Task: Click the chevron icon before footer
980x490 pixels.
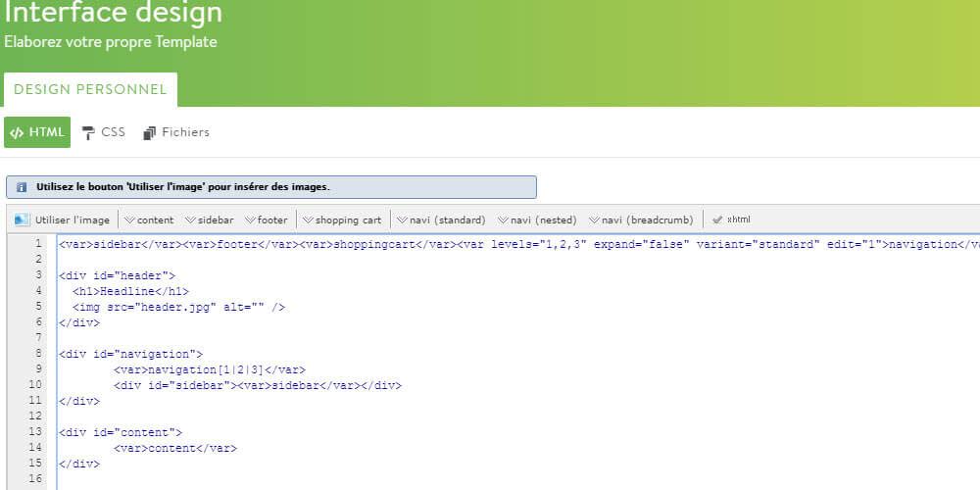Action: click(x=251, y=220)
